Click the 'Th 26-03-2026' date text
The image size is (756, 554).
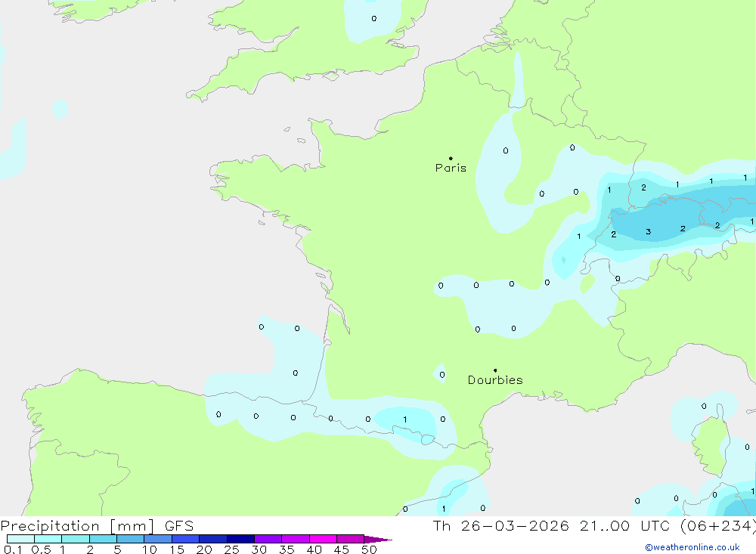pyautogui.click(x=501, y=526)
